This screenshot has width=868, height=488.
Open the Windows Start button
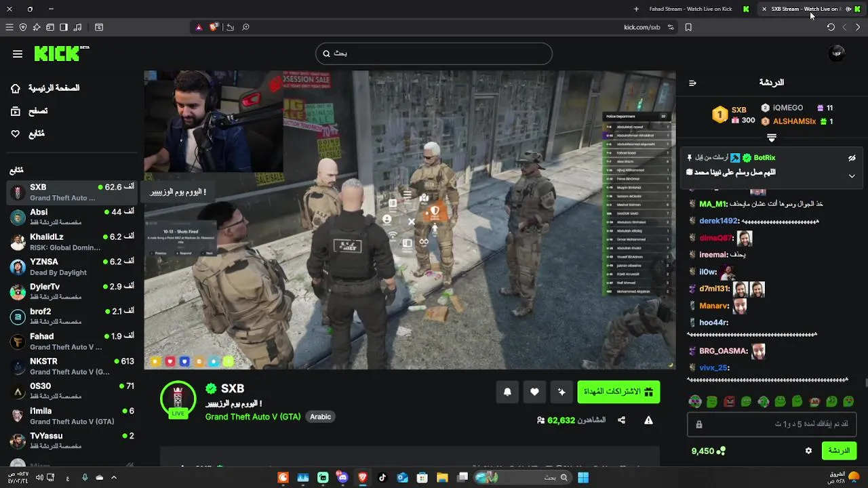point(583,478)
